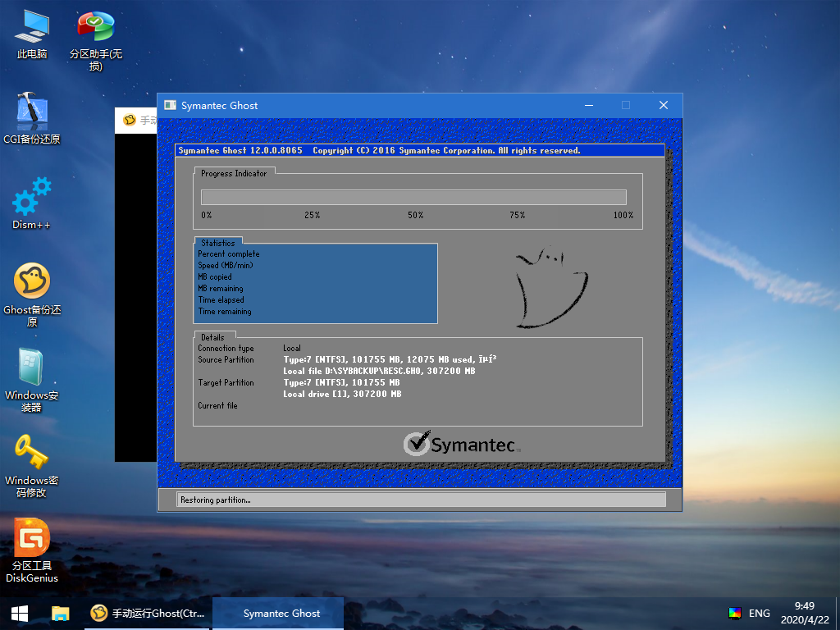Click the Restoring partition status bar
The image size is (840, 630).
click(421, 500)
